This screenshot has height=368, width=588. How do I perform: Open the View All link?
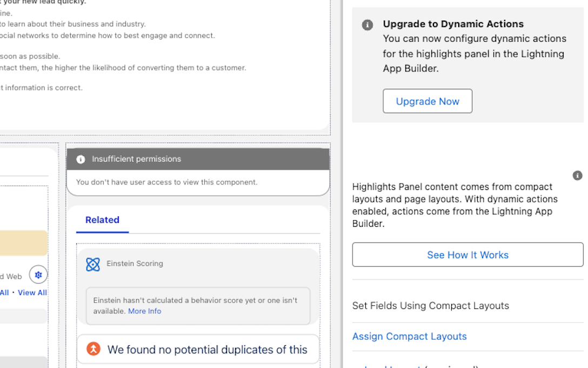tap(32, 293)
